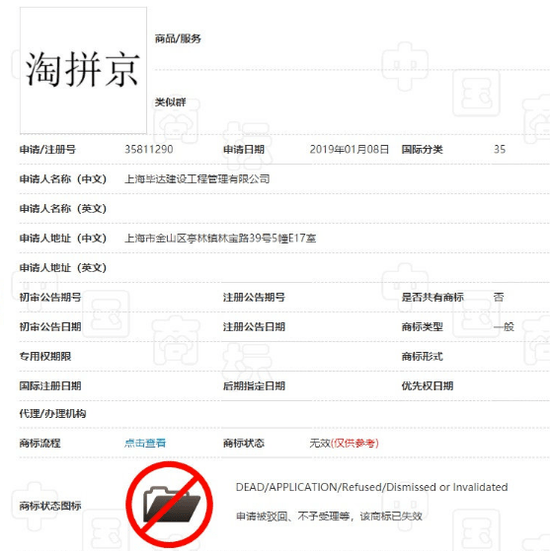Screen dimensions: 550x551
Task: Click the 申请人名称（中文） label
Action: (x=63, y=179)
